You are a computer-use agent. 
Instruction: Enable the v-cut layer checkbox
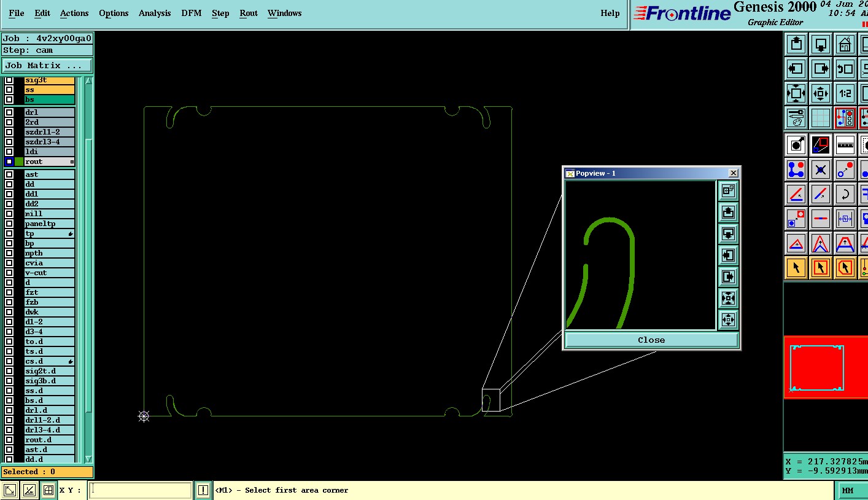coord(9,273)
